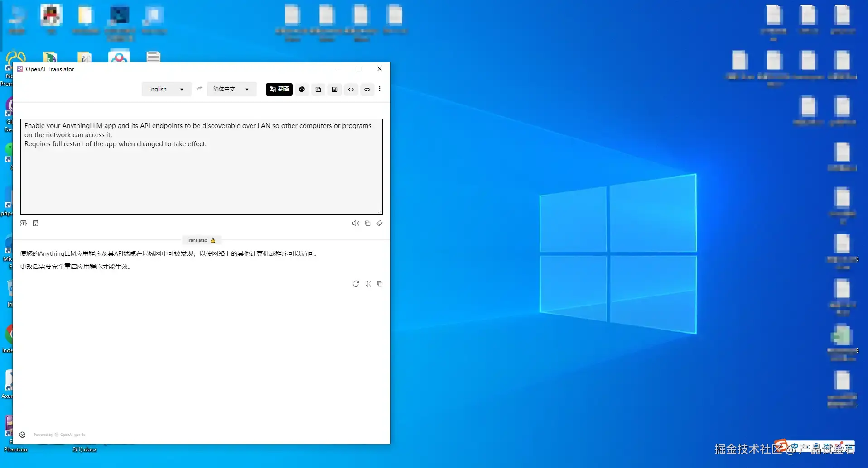Click the notebook icon below the input box
This screenshot has width=868, height=468.
tap(35, 224)
